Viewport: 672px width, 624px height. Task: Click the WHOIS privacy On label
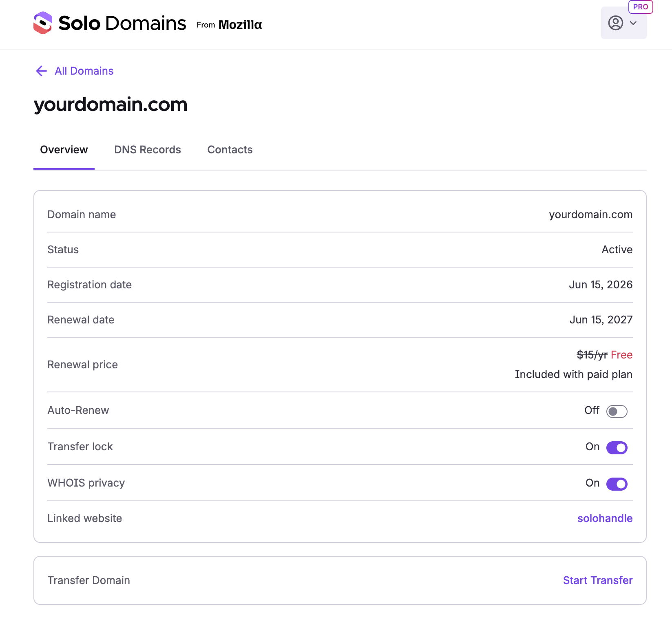592,483
